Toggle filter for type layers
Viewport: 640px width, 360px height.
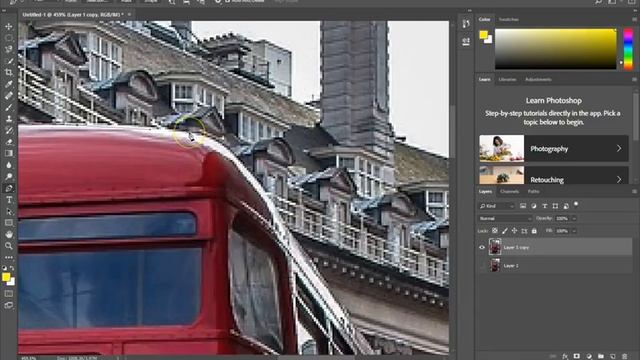tap(544, 206)
